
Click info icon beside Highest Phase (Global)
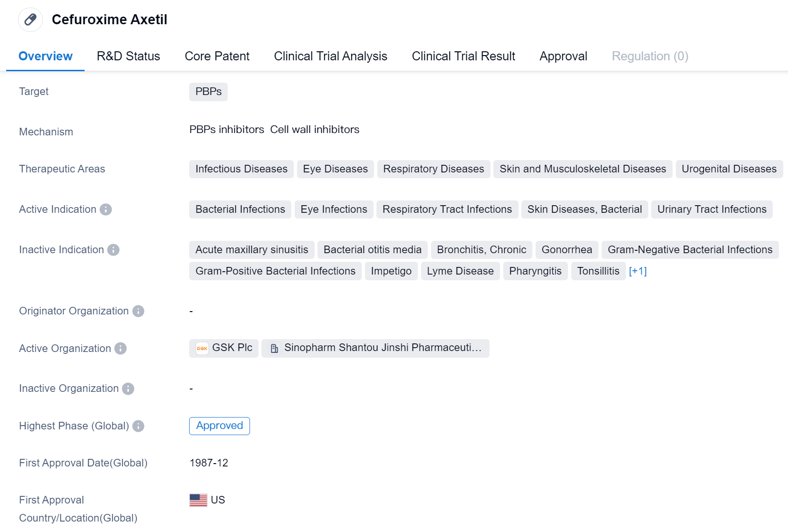[138, 426]
